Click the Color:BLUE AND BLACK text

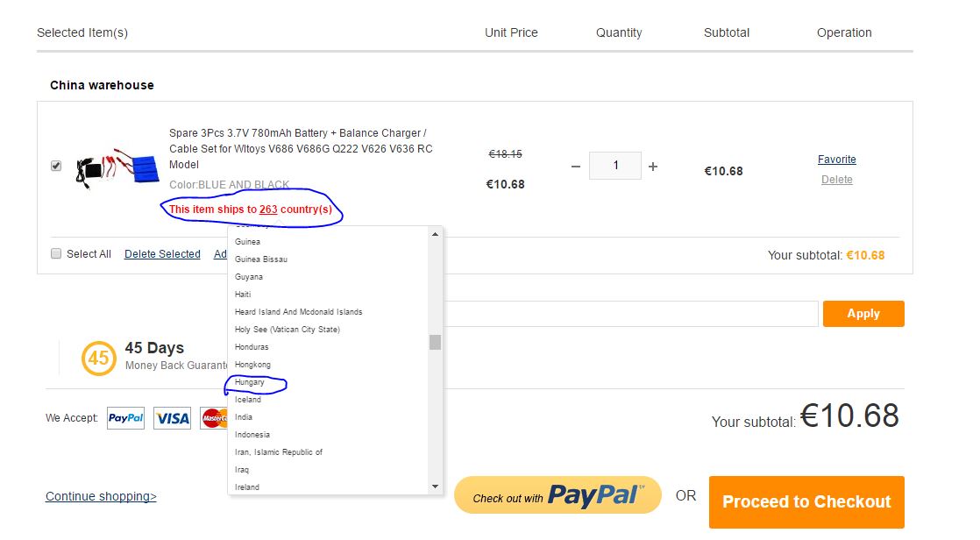click(x=229, y=184)
